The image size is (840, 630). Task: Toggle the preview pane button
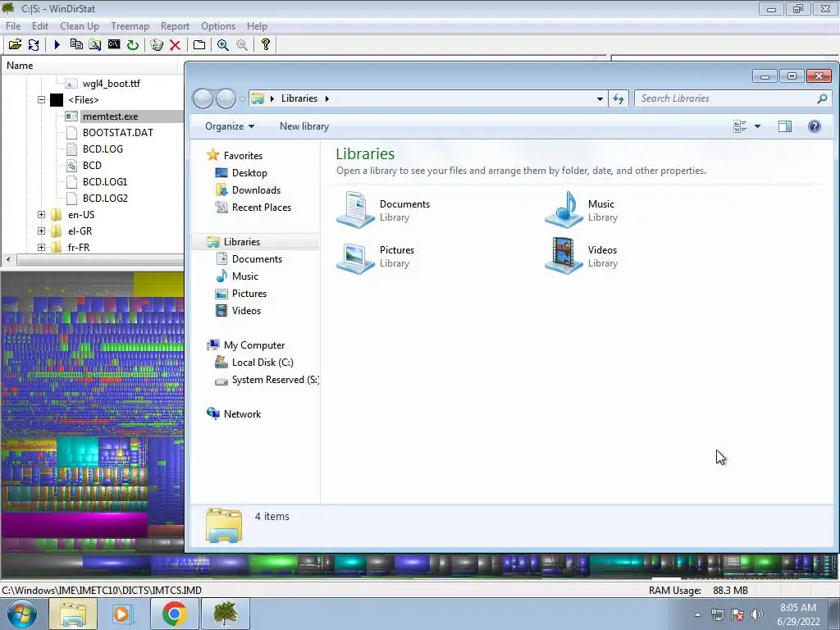click(785, 126)
